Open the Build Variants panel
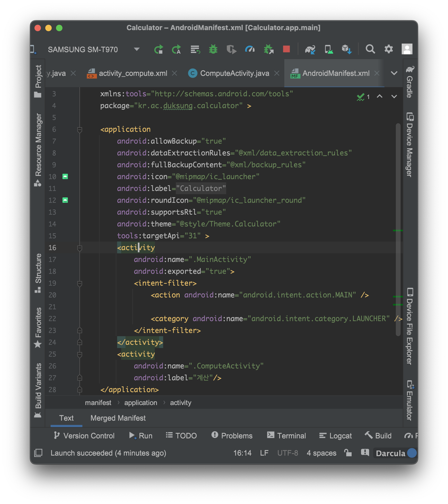This screenshot has height=504, width=448. tap(38, 390)
